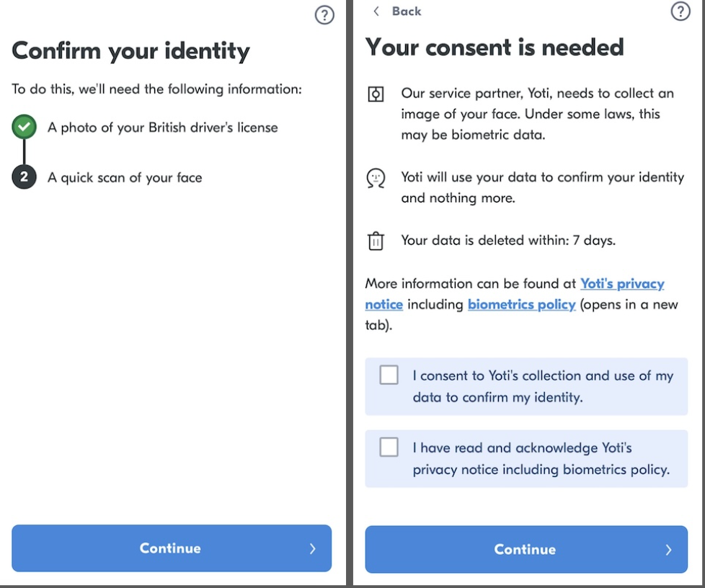The image size is (705, 588).
Task: Click the face identity icon beside Yoti text
Action: point(376,178)
